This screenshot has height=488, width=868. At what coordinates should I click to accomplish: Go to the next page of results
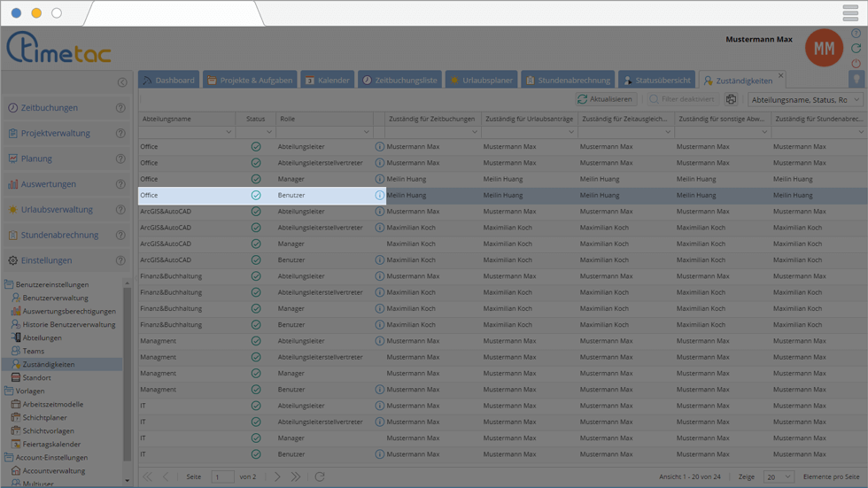(x=277, y=476)
